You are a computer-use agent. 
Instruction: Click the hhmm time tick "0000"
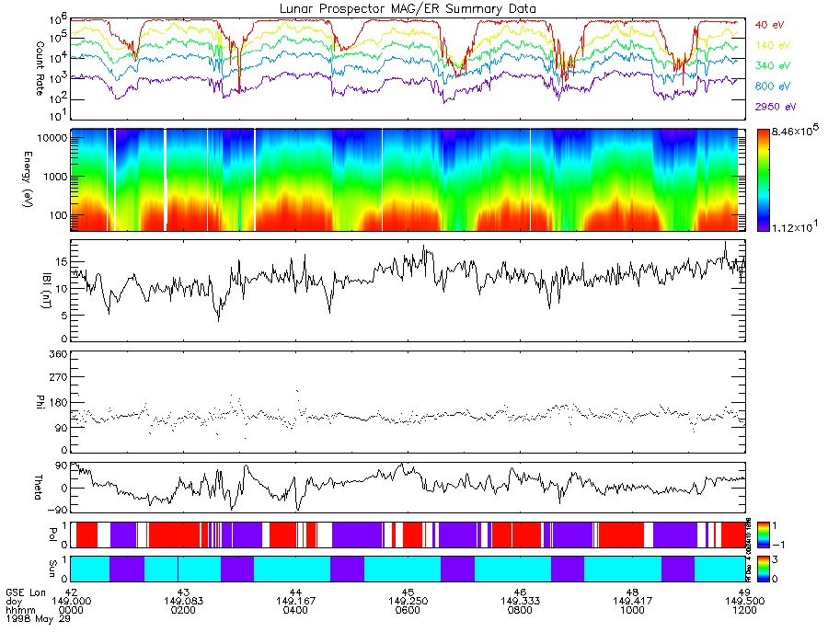point(71,610)
